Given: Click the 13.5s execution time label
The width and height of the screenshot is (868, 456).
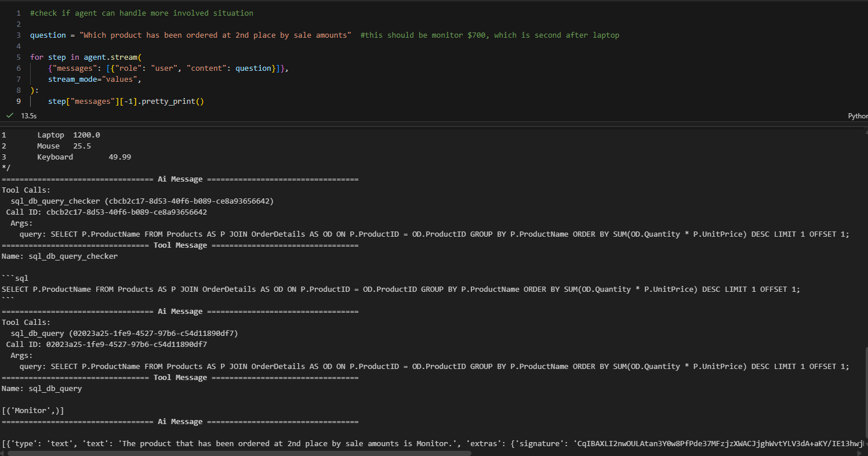Looking at the screenshot, I should tap(28, 116).
